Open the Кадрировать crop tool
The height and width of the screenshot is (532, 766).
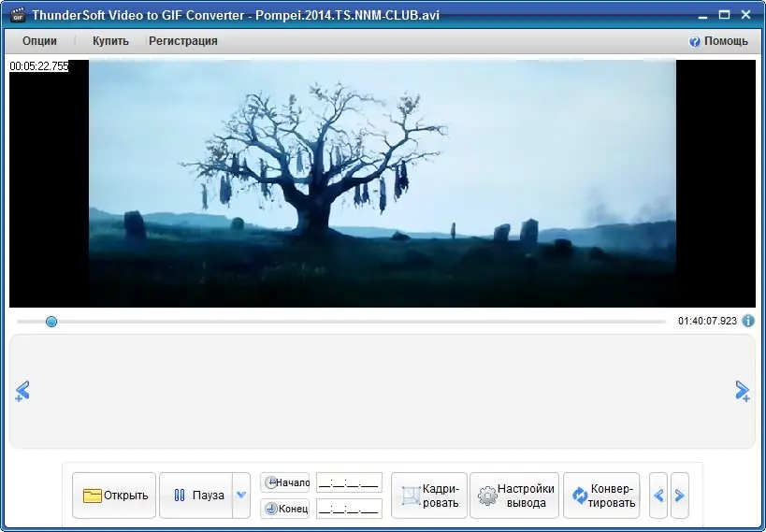[429, 496]
